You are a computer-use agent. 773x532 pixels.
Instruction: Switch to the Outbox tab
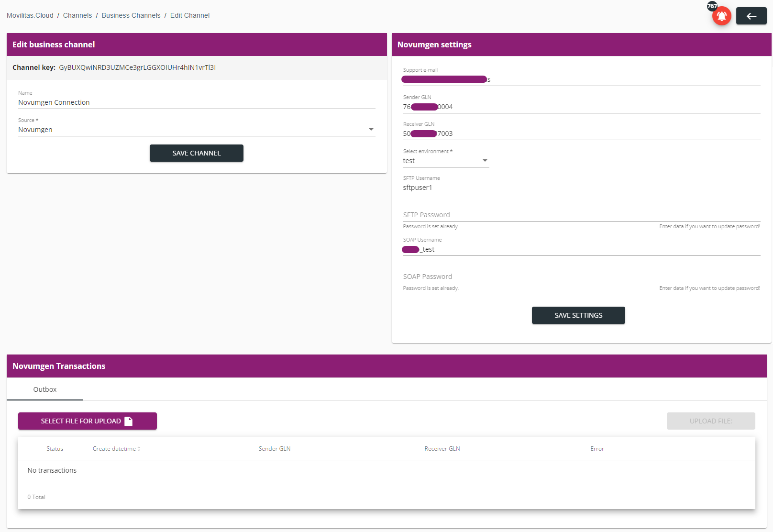click(x=45, y=389)
